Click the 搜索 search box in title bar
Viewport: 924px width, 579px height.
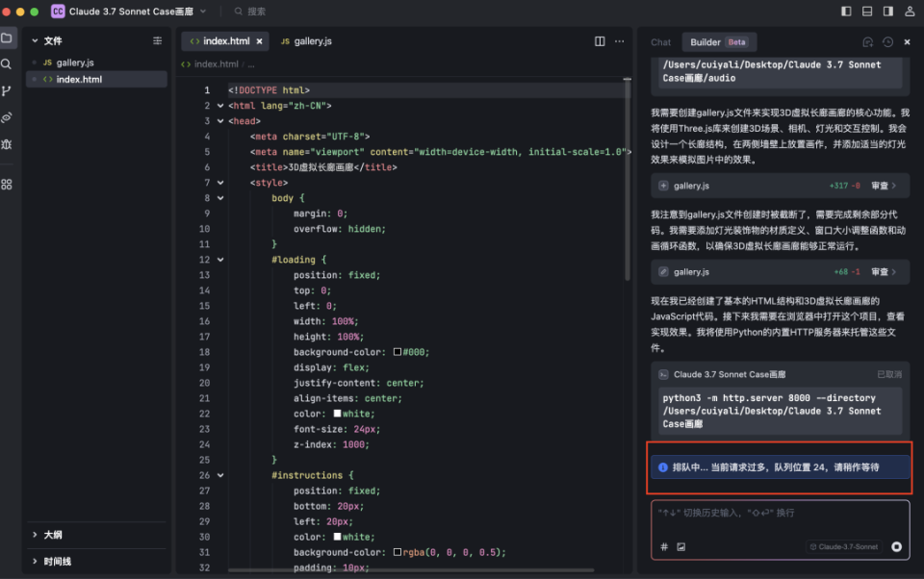pyautogui.click(x=250, y=12)
